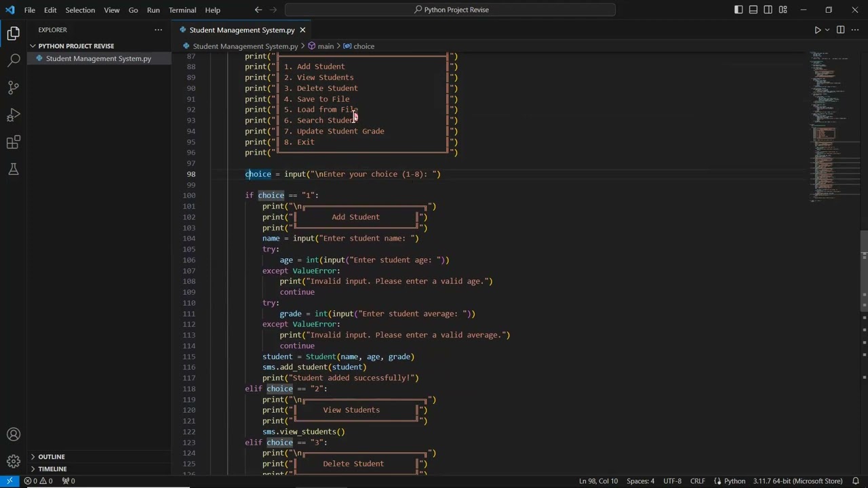Screen dimensions: 868x488
Task: Open the Help menu
Action: pos(213,10)
